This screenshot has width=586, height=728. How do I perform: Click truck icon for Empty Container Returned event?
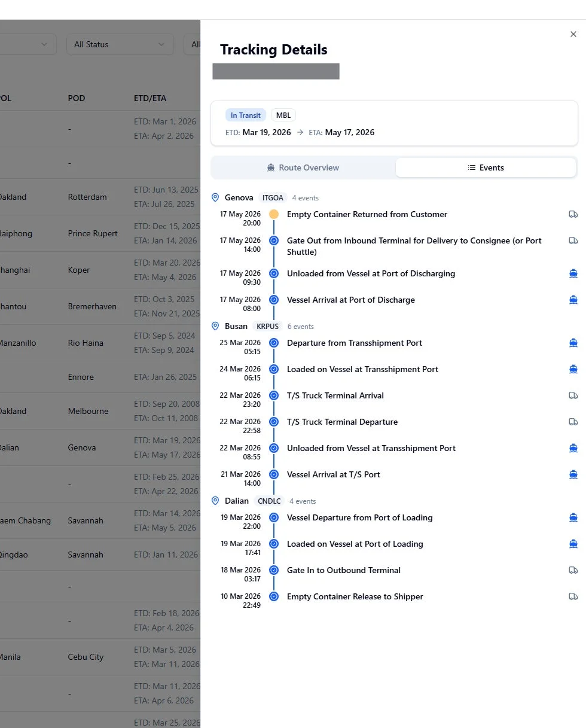click(573, 214)
